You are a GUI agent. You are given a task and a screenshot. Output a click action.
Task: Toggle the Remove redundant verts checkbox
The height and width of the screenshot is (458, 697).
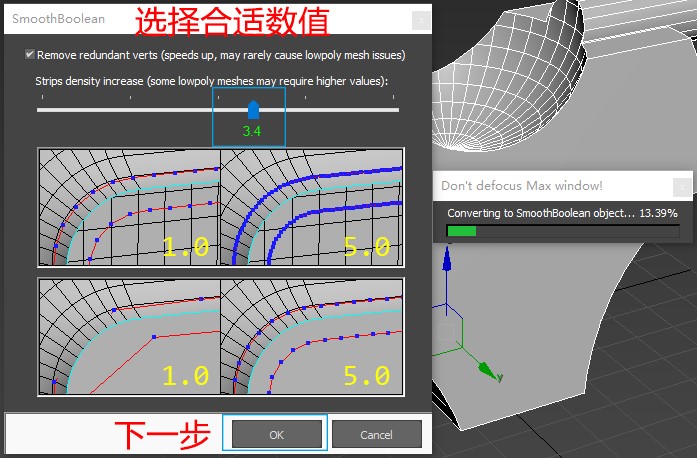[30, 54]
